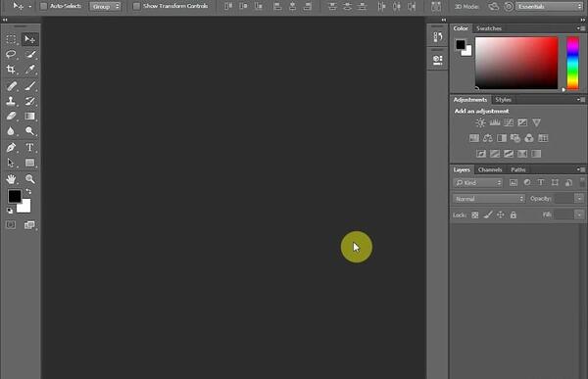The height and width of the screenshot is (379, 588).
Task: Toggle the lock transparent pixels icon
Action: (x=474, y=214)
